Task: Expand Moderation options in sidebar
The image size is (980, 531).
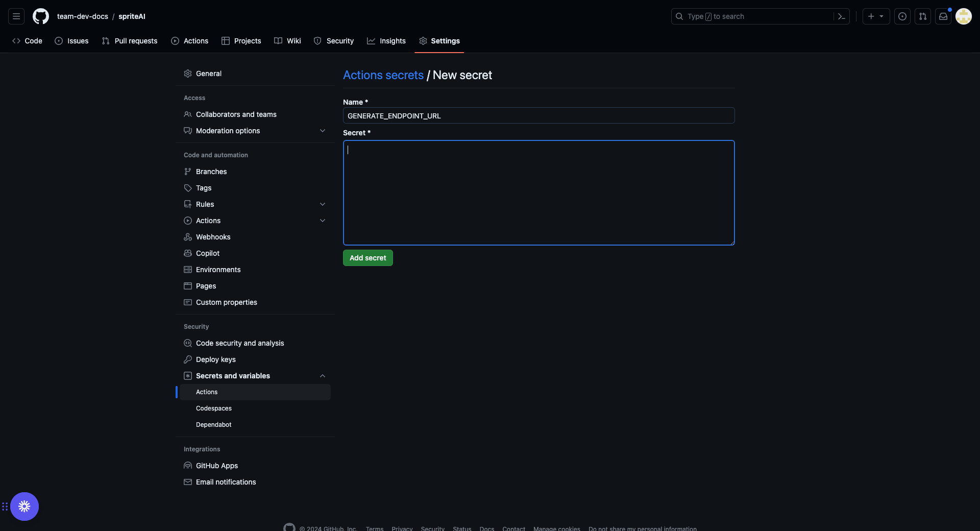Action: coord(323,131)
